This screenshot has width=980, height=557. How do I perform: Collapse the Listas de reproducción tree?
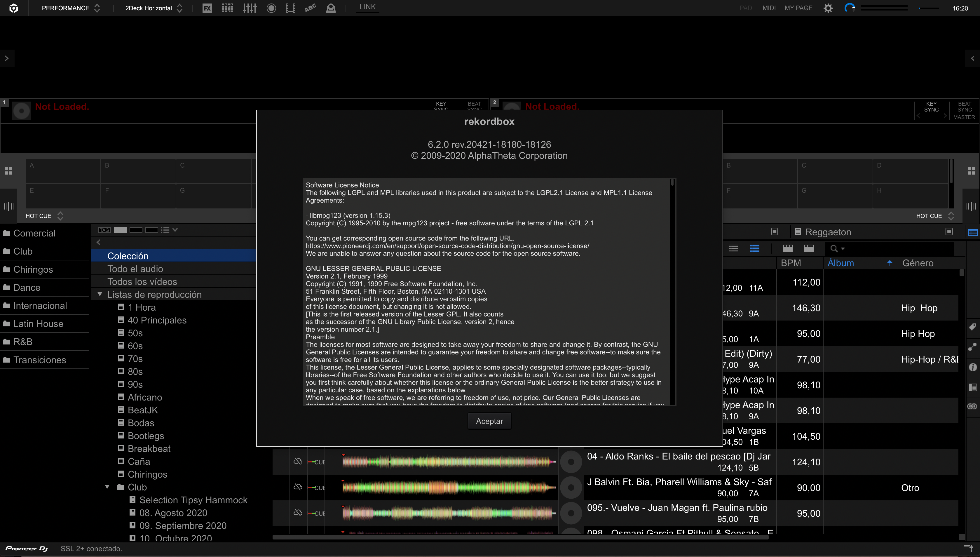[100, 294]
